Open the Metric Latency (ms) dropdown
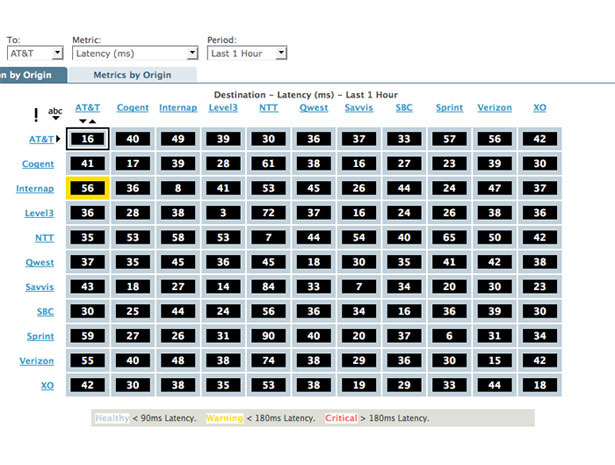Viewport: 615px width, 465px height. 135,53
